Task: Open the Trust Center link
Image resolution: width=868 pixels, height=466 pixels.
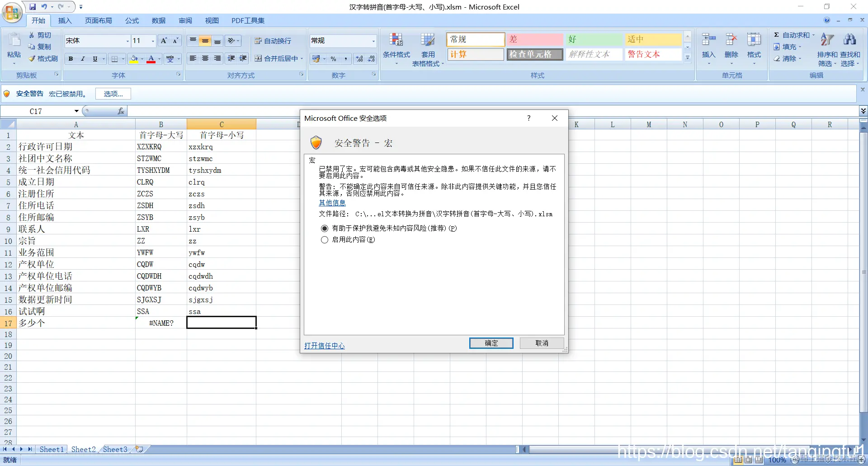Action: click(324, 346)
